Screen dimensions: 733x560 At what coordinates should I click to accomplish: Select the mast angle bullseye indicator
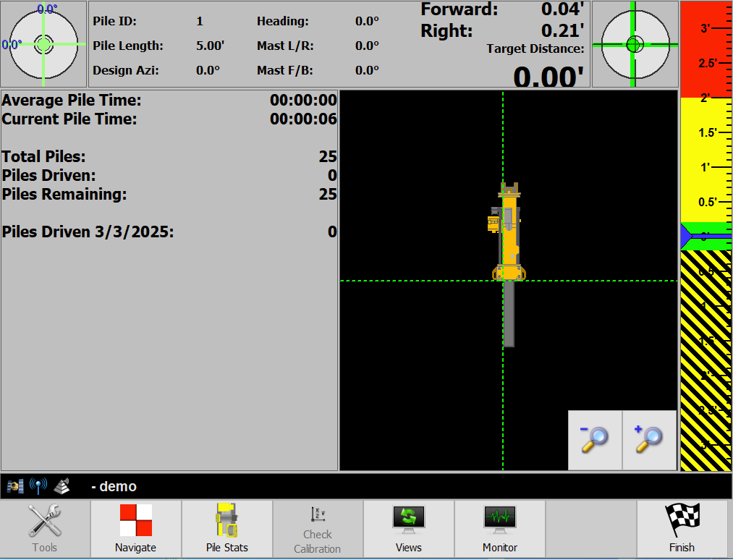(43, 44)
